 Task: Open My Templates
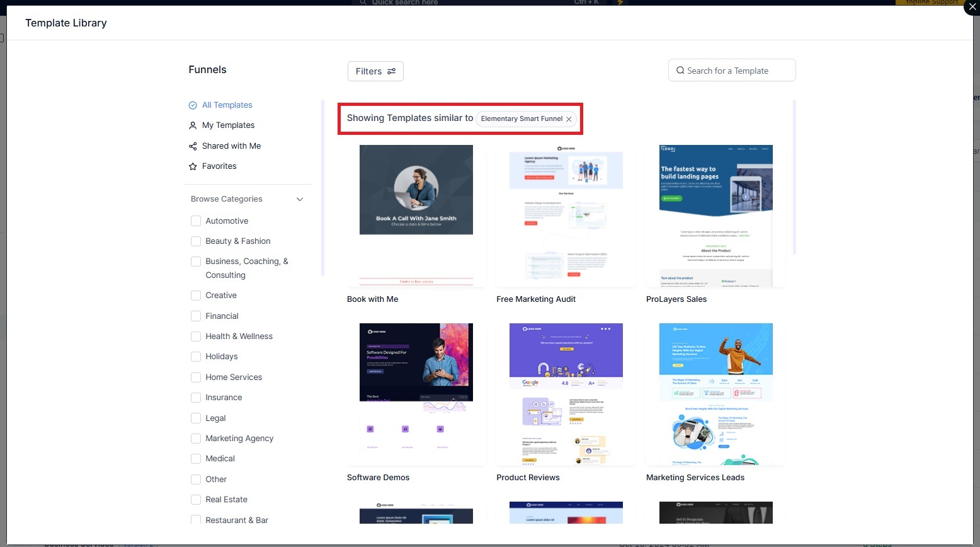[228, 125]
